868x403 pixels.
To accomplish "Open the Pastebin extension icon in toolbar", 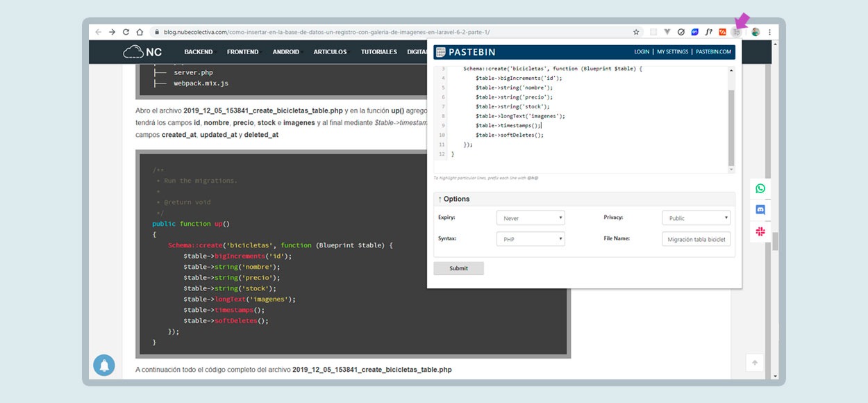I will 736,32.
